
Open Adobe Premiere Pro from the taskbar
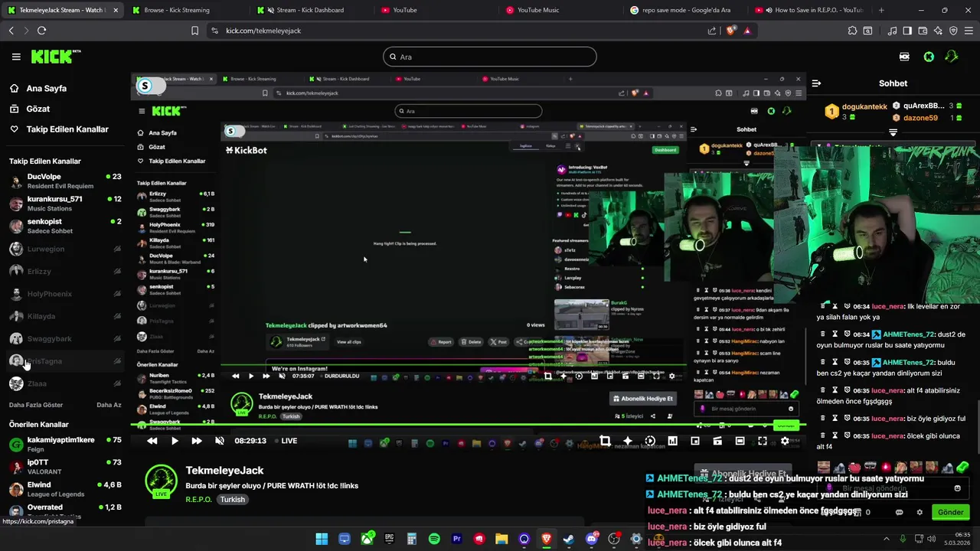click(x=456, y=539)
